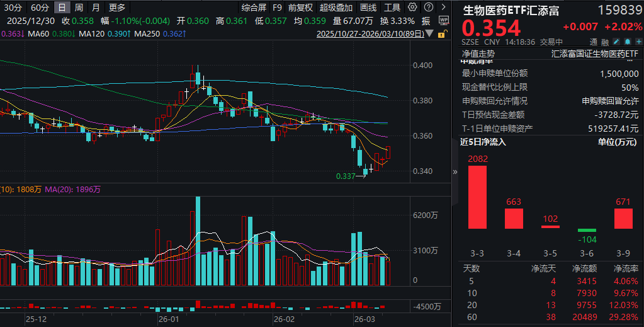Switch to 30分 timeframe

coord(13,8)
